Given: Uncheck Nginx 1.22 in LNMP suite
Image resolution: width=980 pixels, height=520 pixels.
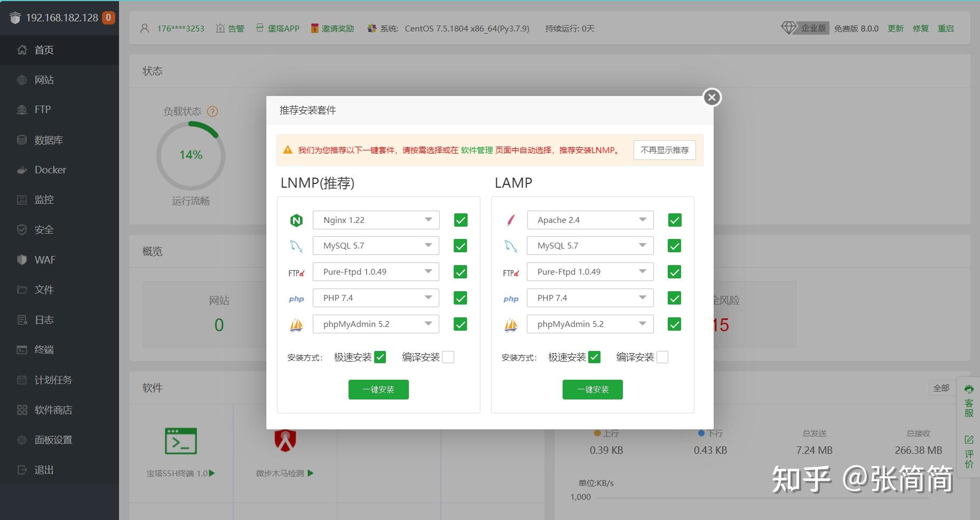Looking at the screenshot, I should [x=460, y=220].
